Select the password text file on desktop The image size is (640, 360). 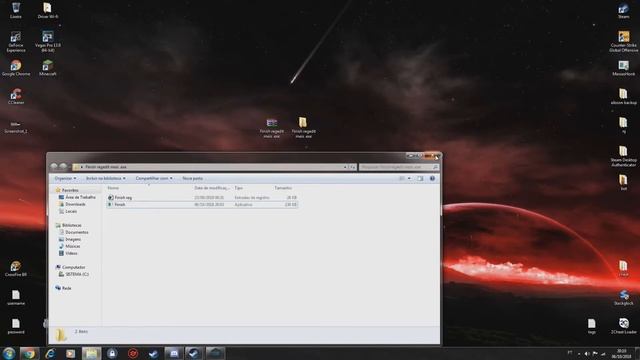click(x=16, y=326)
